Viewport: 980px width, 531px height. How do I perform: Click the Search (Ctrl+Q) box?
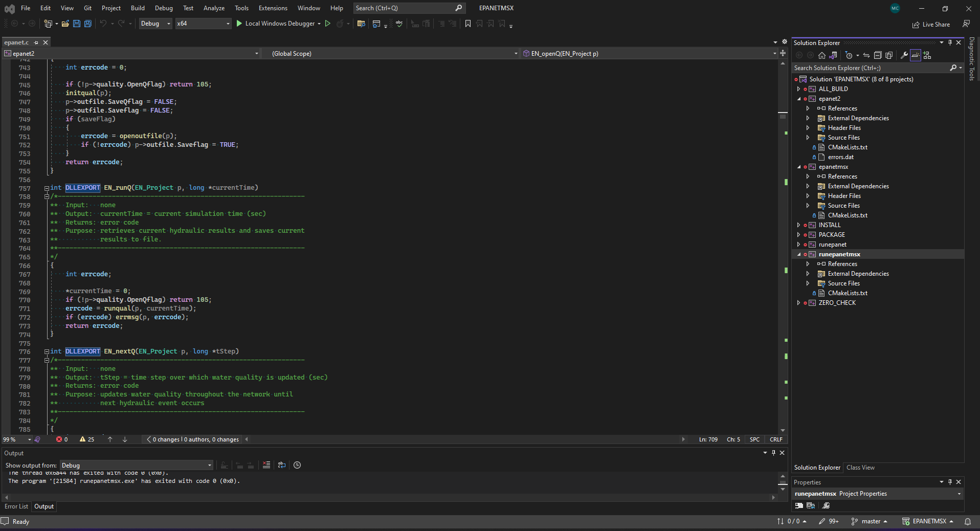click(409, 8)
